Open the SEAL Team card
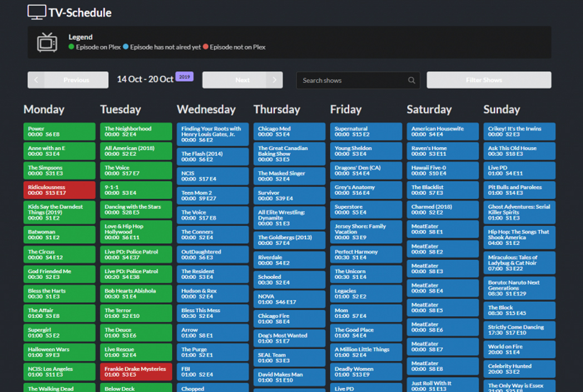The image size is (583, 392). 289,358
